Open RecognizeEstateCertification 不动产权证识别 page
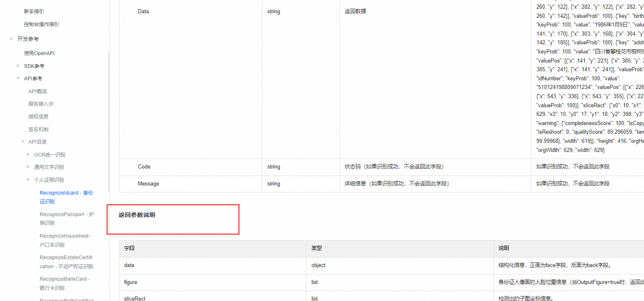 (x=66, y=262)
